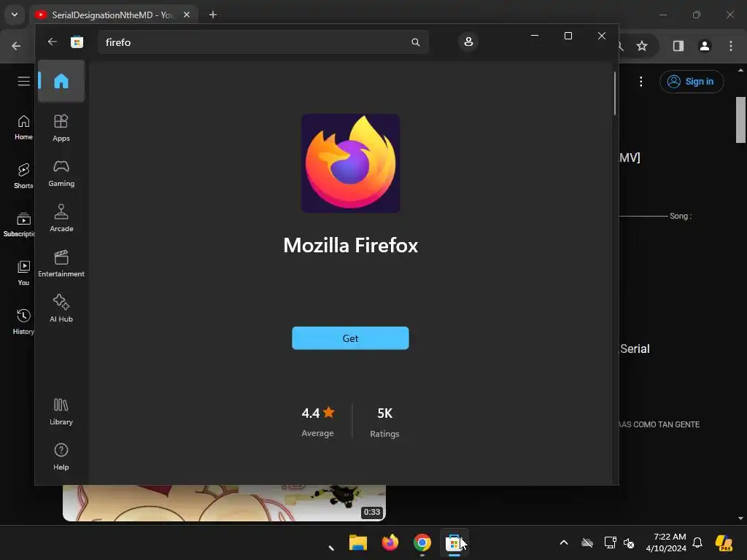Close the SerialDesignationNtheMD Chrome tab
This screenshot has width=747, height=560.
pos(187,15)
